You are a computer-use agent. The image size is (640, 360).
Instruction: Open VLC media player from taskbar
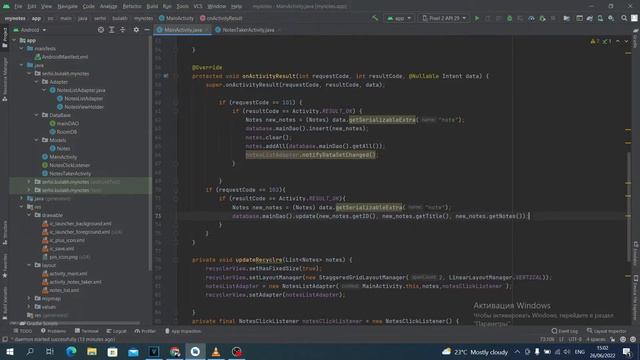pos(216,352)
